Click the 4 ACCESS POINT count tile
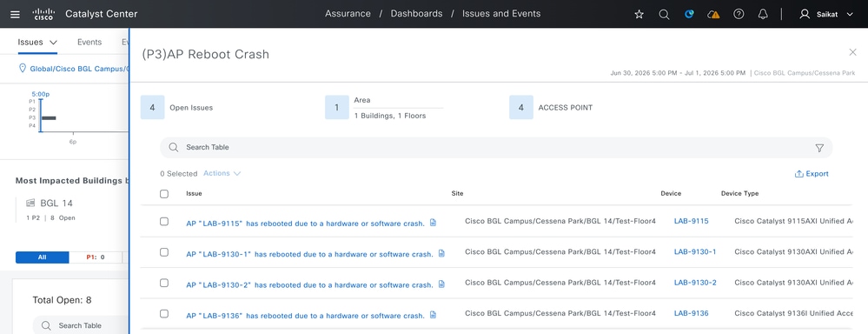868x334 pixels. (x=521, y=108)
